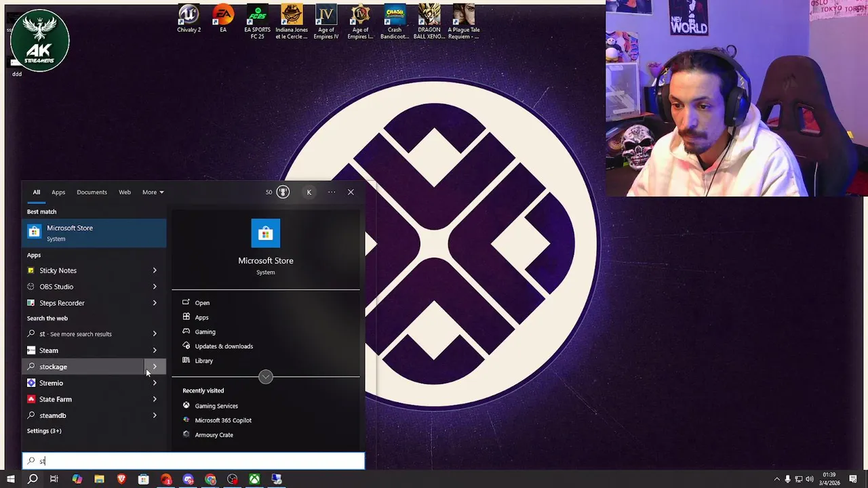Open Discord from the taskbar
Screen dimensions: 868x488
pos(188,479)
